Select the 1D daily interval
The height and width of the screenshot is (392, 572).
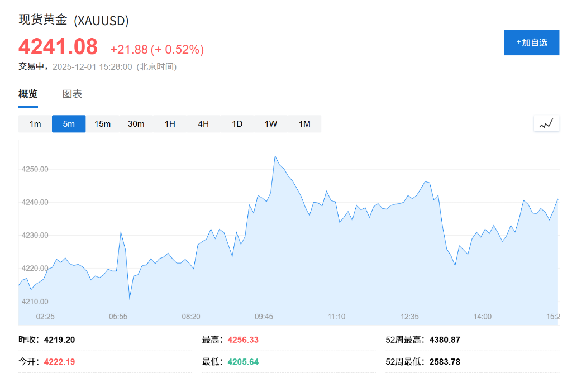(x=237, y=123)
